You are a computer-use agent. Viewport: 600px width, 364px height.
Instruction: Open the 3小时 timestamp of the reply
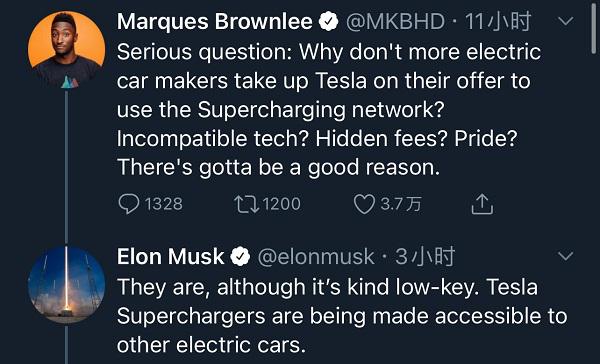pos(425,256)
